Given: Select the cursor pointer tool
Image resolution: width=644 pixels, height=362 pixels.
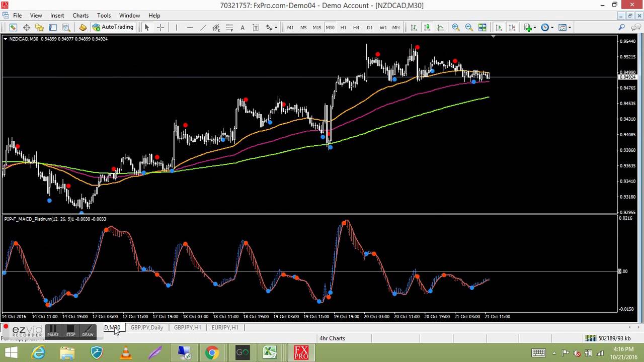Looking at the screenshot, I should (x=147, y=27).
